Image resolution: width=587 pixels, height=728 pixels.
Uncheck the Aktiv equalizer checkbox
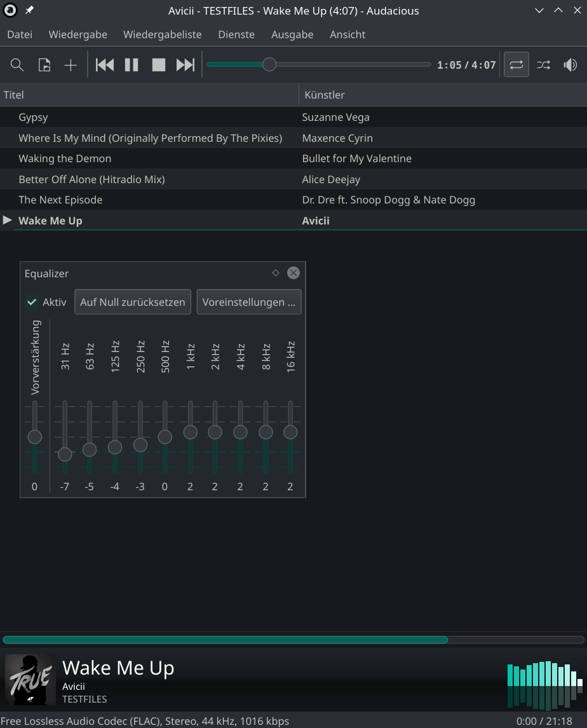(32, 302)
